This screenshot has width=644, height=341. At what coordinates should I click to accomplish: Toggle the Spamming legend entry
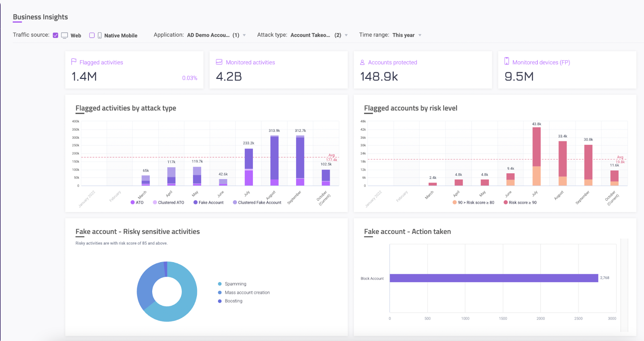[x=232, y=284]
